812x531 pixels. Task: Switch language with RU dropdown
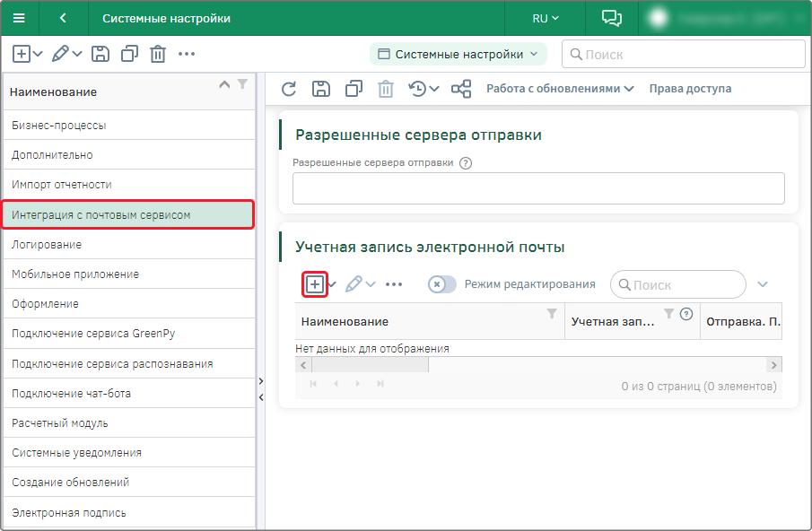point(546,18)
